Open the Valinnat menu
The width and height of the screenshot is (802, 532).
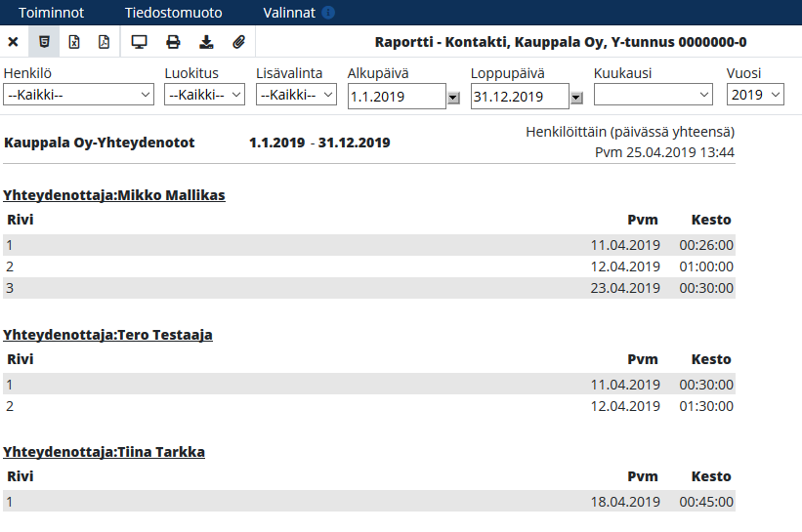click(289, 13)
